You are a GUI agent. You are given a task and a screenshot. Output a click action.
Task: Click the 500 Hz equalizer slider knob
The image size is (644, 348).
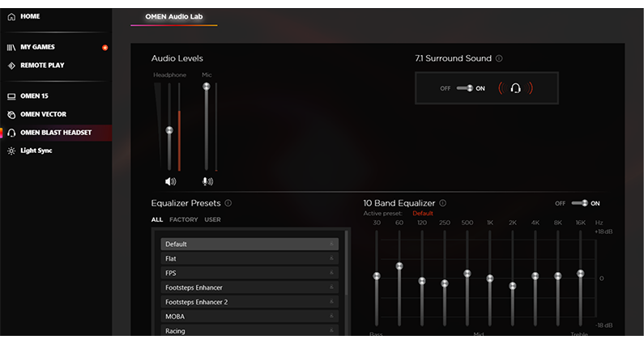coord(467,274)
